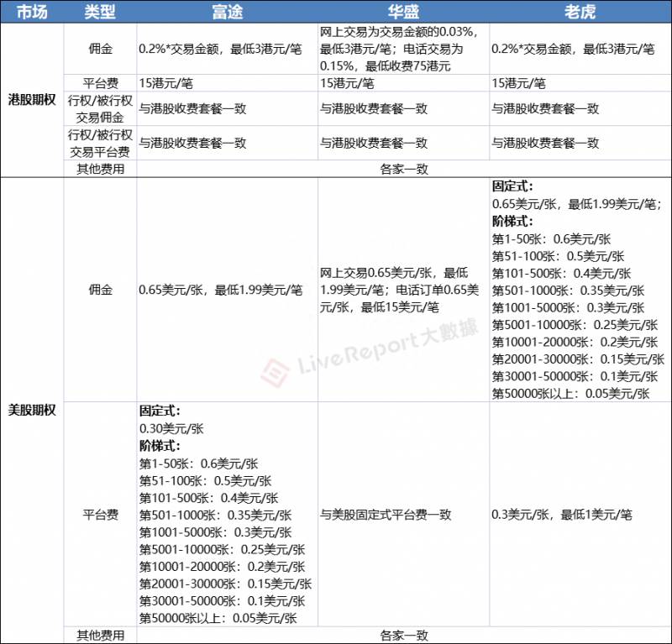Select 佣金 type cell under 美股期权

click(x=100, y=290)
